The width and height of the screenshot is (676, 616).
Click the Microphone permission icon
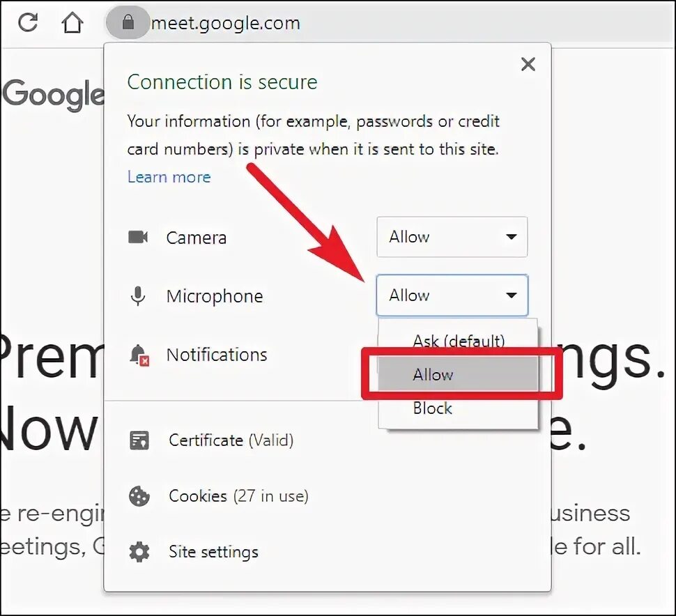pyautogui.click(x=138, y=296)
